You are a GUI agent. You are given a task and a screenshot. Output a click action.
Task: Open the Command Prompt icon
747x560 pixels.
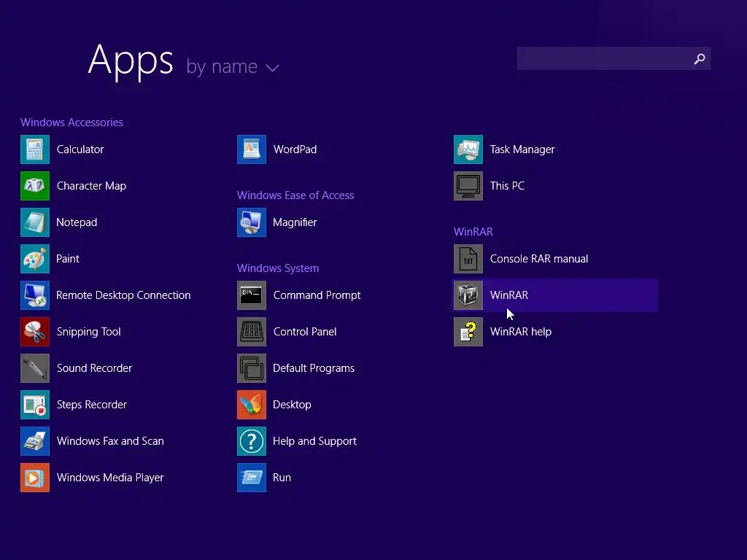tap(252, 295)
